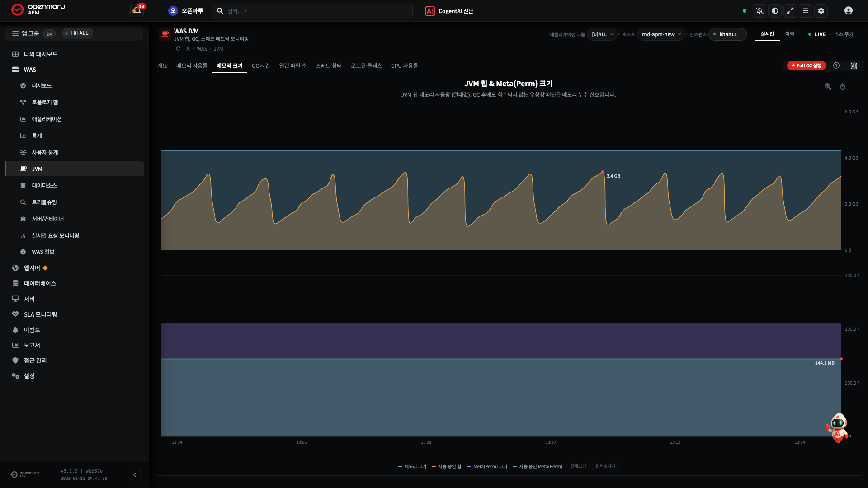
Task: Open the user account avatar
Action: coord(849,11)
